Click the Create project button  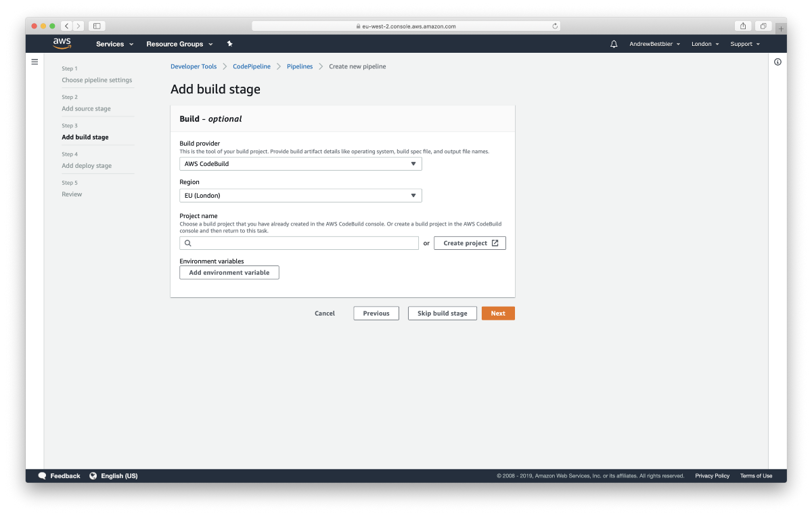click(x=470, y=243)
